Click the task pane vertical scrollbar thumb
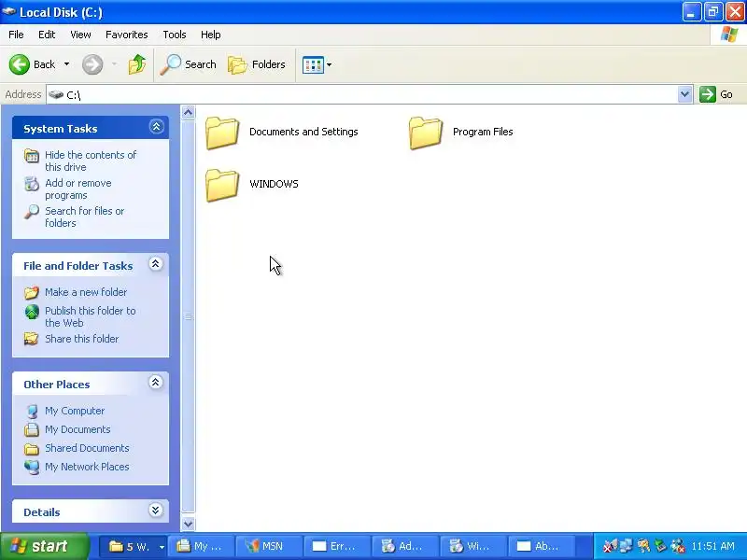The width and height of the screenshot is (747, 560). (x=189, y=316)
